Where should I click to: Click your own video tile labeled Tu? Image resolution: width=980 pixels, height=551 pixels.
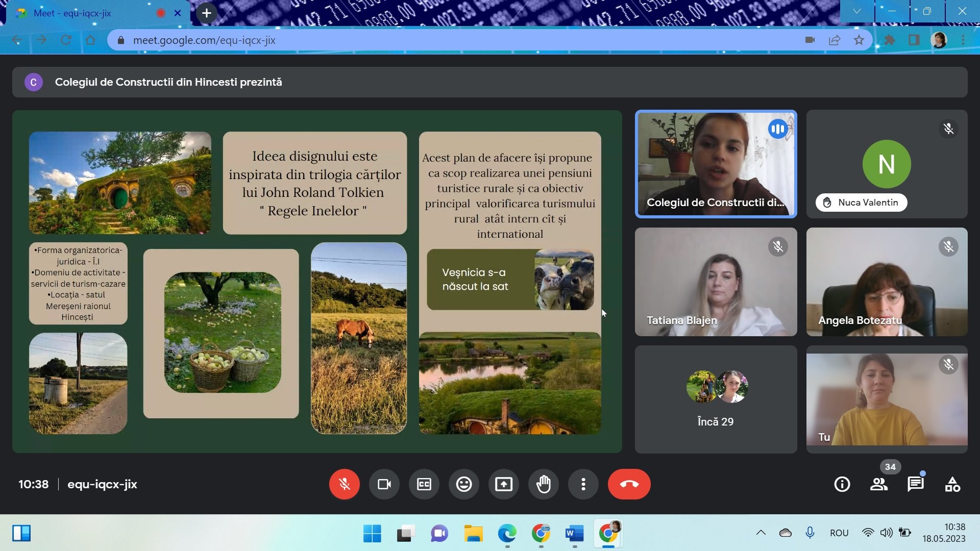coord(887,399)
